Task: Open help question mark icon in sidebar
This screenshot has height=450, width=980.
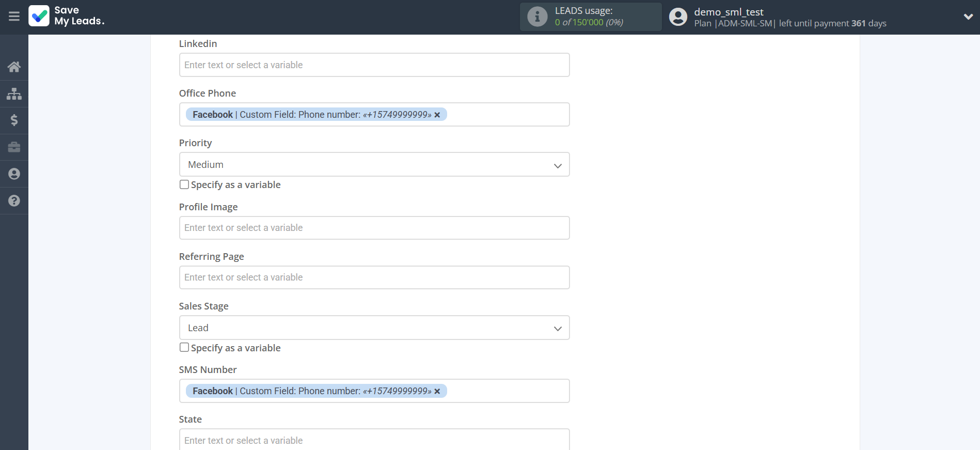Action: point(14,201)
